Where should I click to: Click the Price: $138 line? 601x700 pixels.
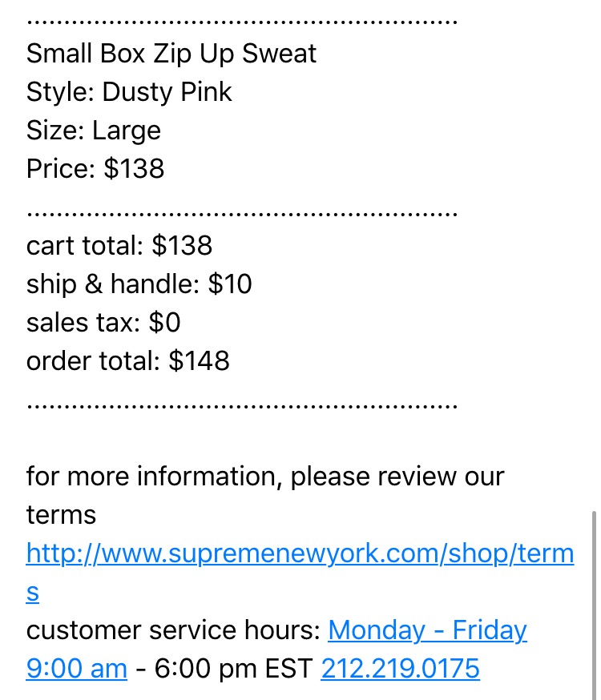(95, 169)
